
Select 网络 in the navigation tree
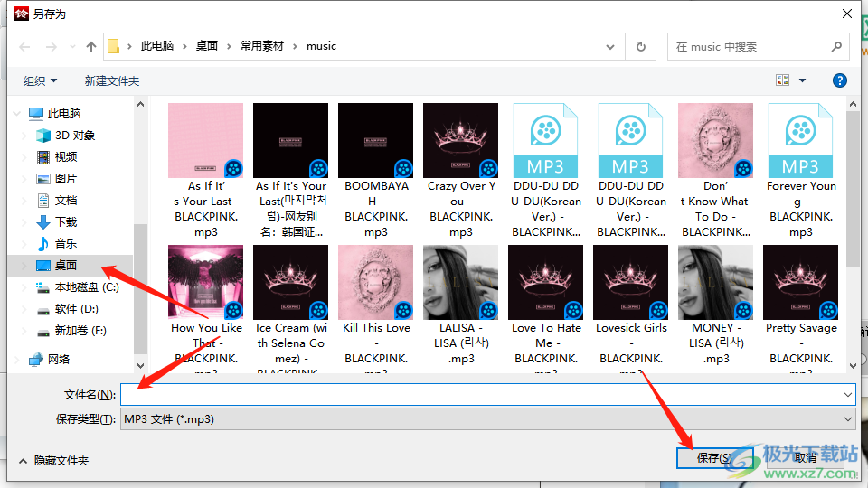pyautogui.click(x=51, y=360)
